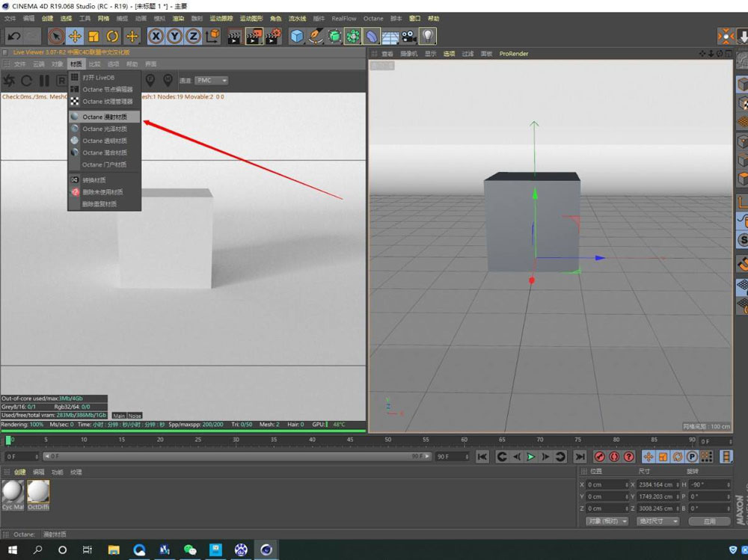
Task: Open the ProRender menu in viewport
Action: pos(514,54)
